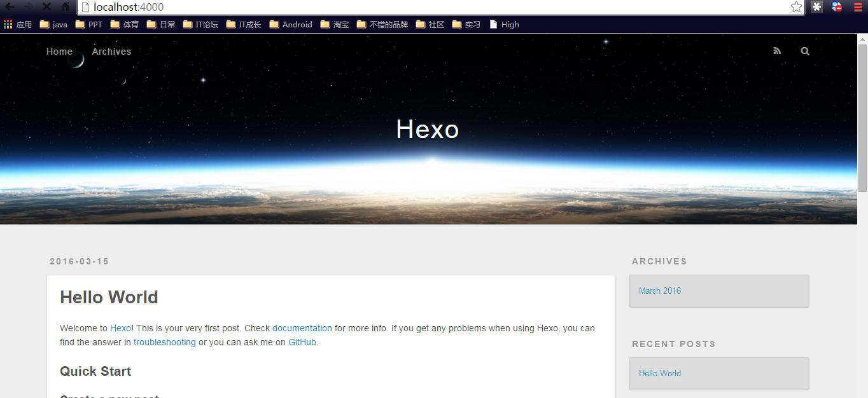The width and height of the screenshot is (868, 398).
Task: Follow the documentation link
Action: 302,329
